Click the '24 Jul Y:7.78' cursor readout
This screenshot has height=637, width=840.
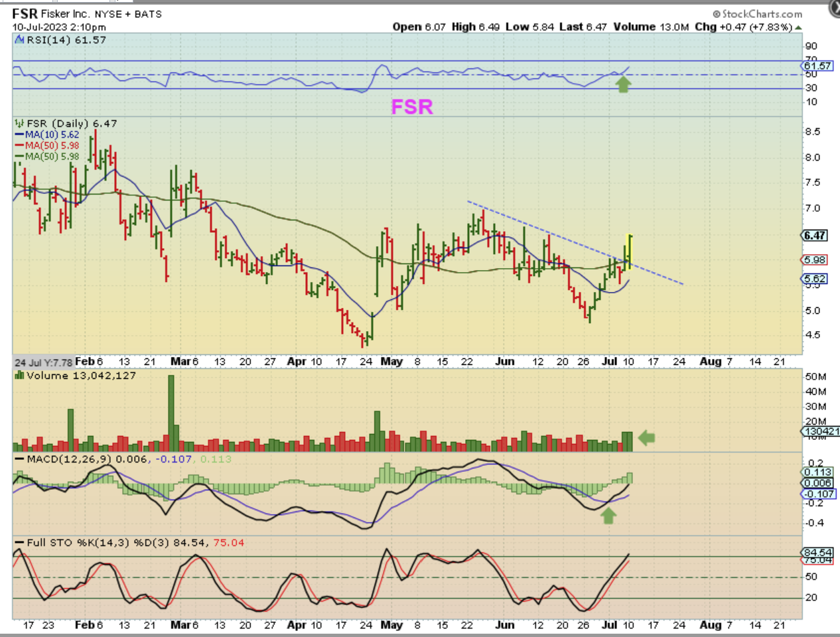[x=43, y=362]
